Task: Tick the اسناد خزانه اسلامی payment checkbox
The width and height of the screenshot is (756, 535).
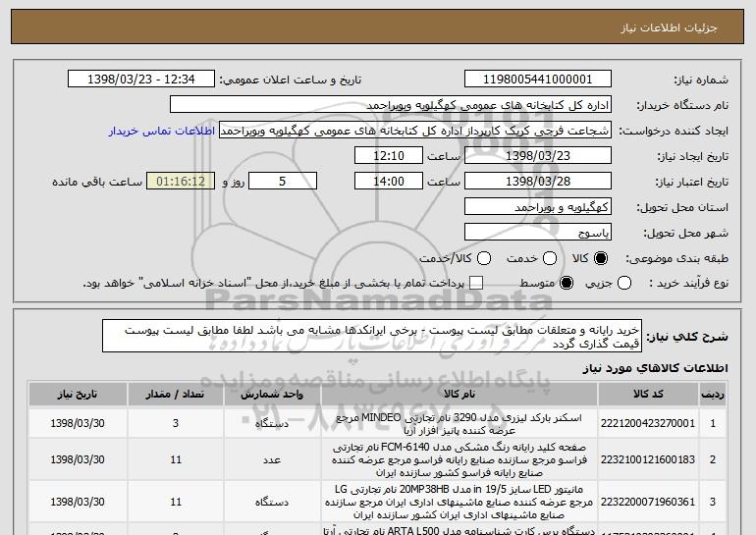Action: click(x=476, y=283)
